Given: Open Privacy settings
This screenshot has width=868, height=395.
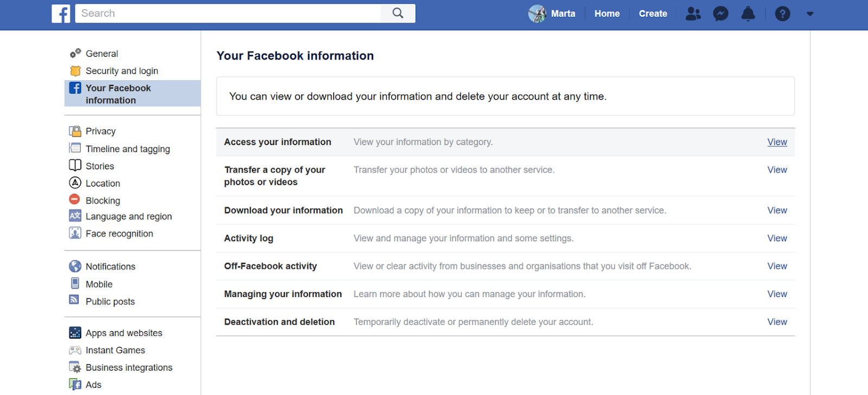Looking at the screenshot, I should tap(100, 131).
